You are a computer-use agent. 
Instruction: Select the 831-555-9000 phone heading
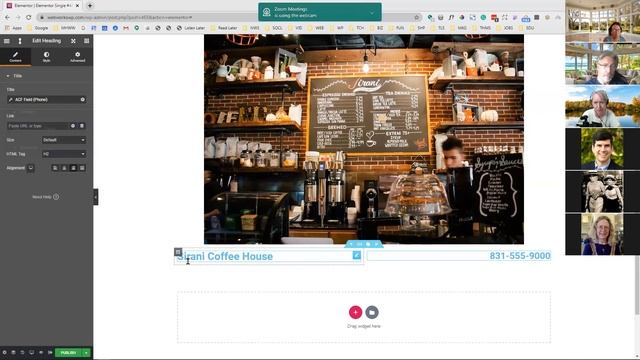pos(520,256)
